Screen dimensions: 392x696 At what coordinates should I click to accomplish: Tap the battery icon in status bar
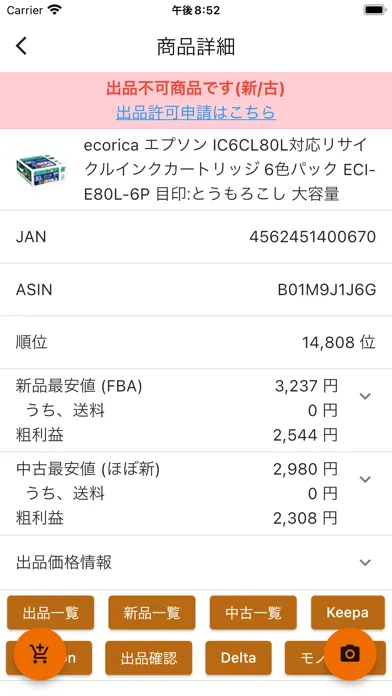[375, 10]
